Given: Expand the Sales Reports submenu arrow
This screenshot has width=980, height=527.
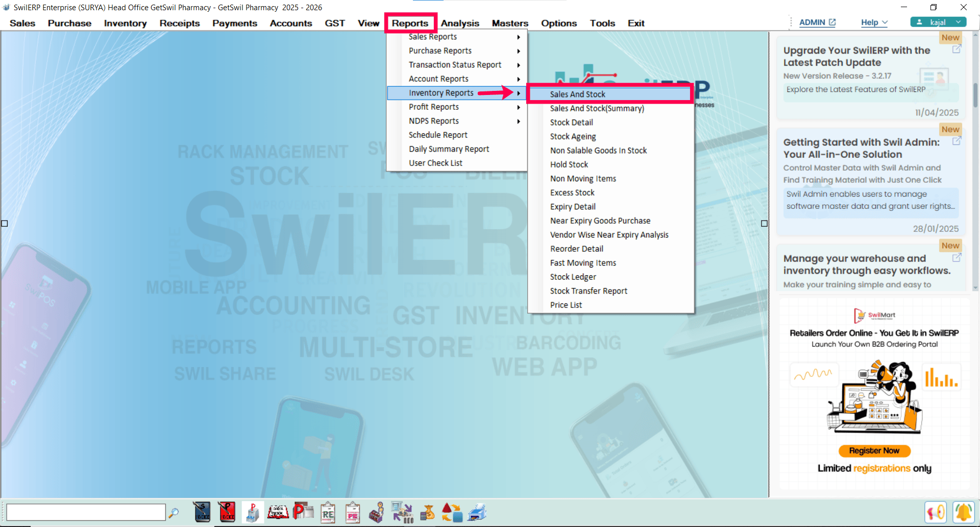Looking at the screenshot, I should coord(519,37).
